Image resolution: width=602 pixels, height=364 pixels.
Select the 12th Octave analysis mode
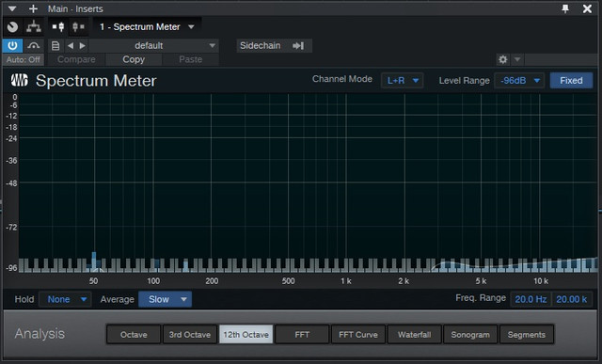pyautogui.click(x=246, y=335)
